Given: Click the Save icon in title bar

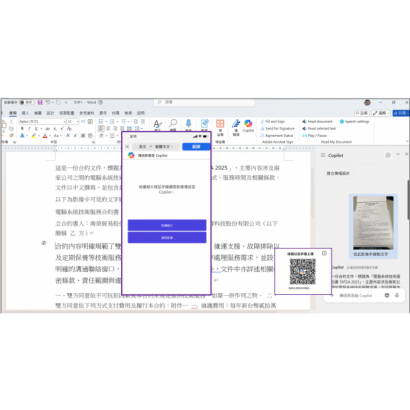Looking at the screenshot, I should (40, 102).
